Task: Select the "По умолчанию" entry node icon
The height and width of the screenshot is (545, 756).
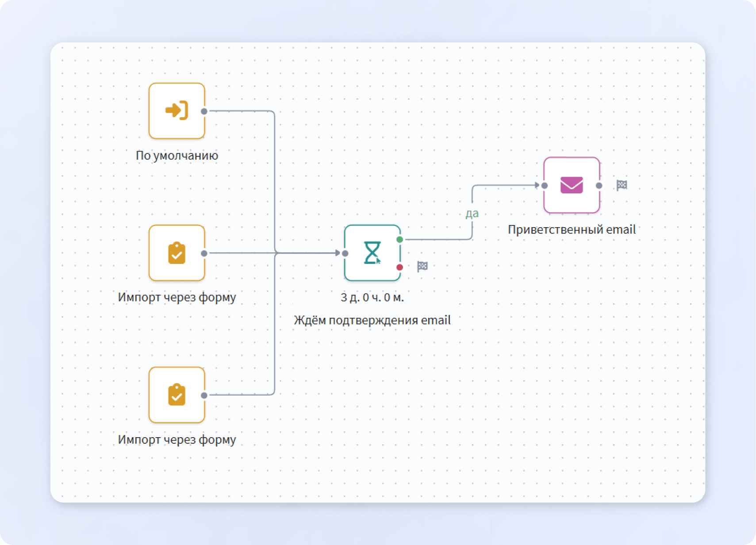Action: pos(177,111)
